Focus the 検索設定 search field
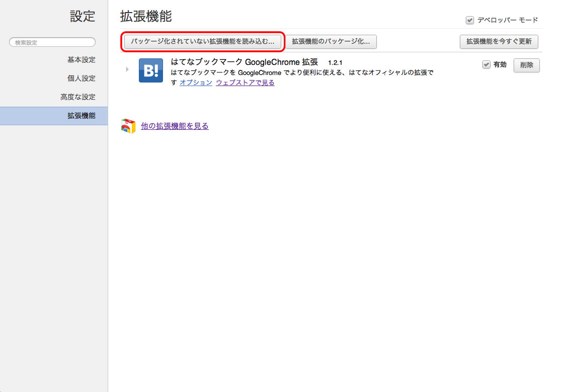Image resolution: width=570 pixels, height=392 pixels. [x=52, y=42]
